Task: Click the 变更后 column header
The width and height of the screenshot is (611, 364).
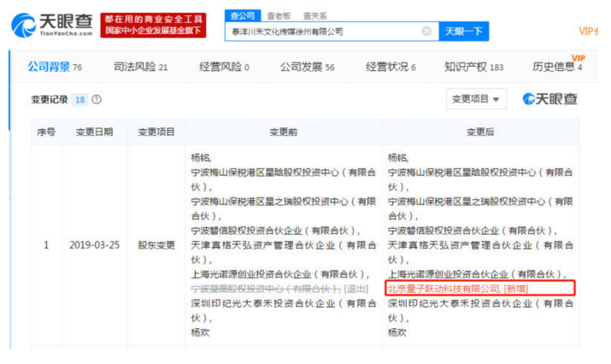Action: point(480,132)
